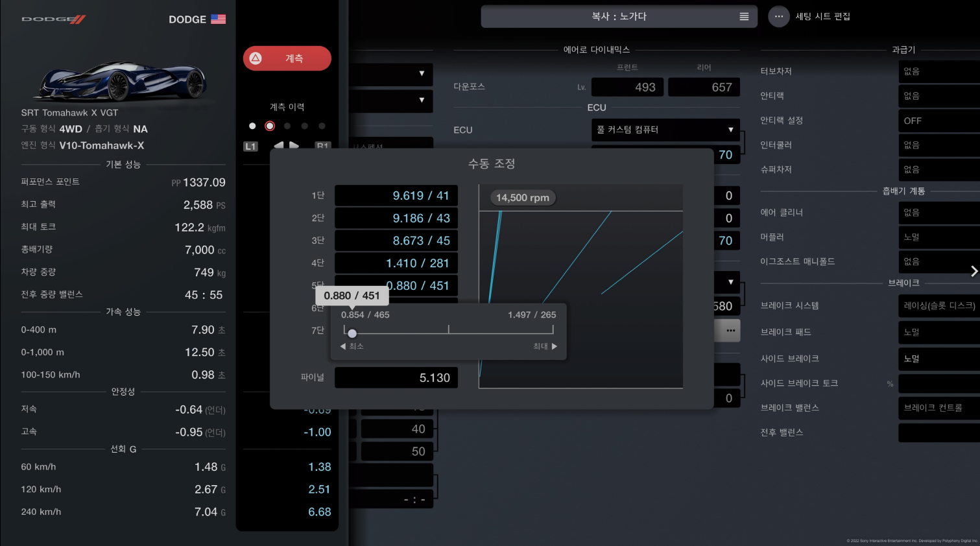Click the empty 사이드 브레이크 토크 field
Screen dimensions: 980x546
pyautogui.click(x=939, y=383)
